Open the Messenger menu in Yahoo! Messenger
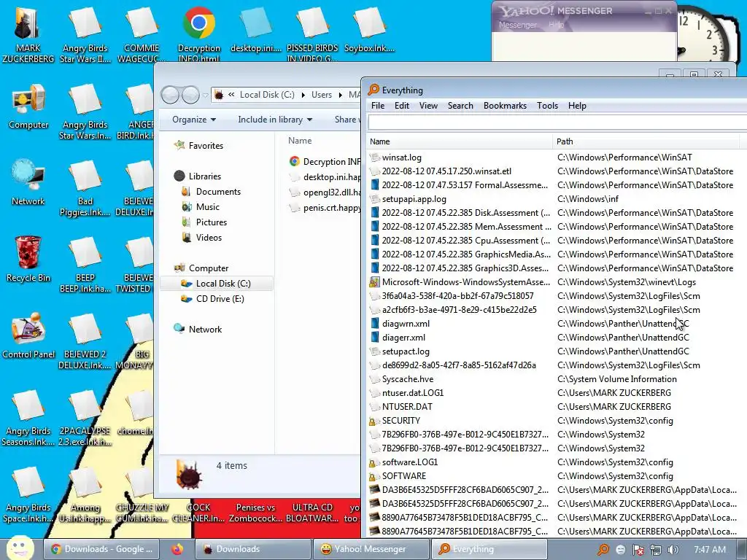Image resolution: width=747 pixels, height=560 pixels. [x=517, y=25]
